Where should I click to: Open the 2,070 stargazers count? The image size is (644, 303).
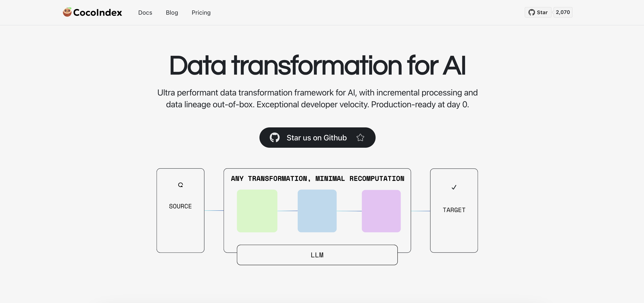(563, 12)
